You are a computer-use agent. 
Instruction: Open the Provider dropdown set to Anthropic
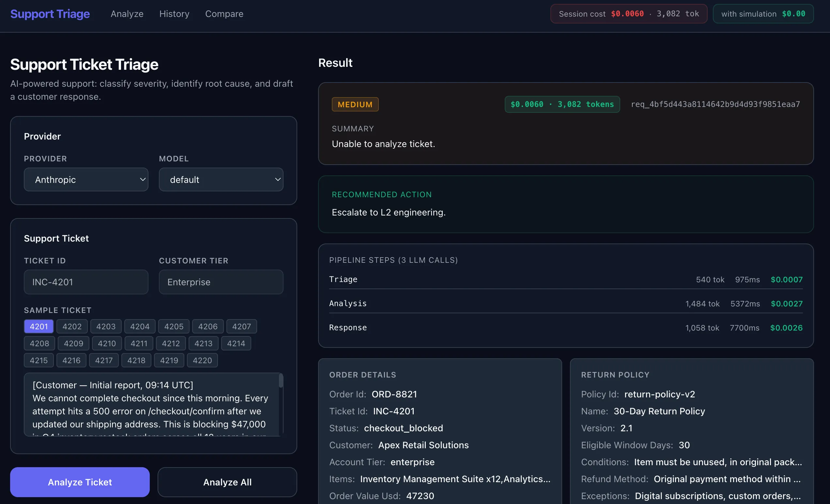coord(86,179)
